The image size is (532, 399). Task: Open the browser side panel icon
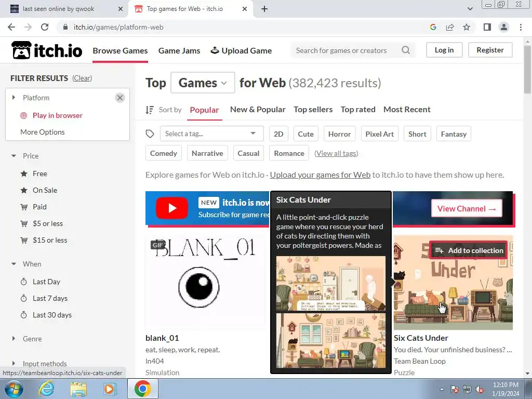tap(487, 27)
